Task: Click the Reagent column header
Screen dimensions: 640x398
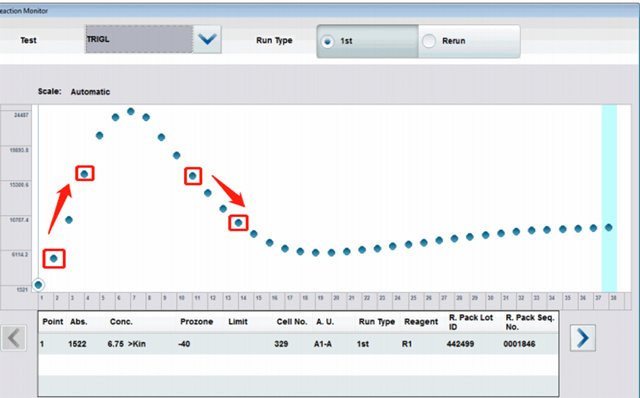Action: click(421, 322)
